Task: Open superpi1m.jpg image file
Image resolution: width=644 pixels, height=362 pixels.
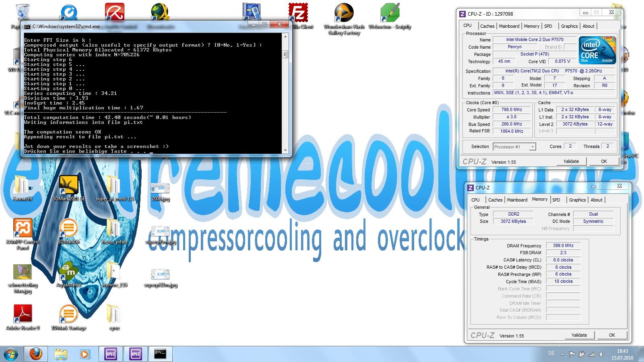Action: [160, 235]
